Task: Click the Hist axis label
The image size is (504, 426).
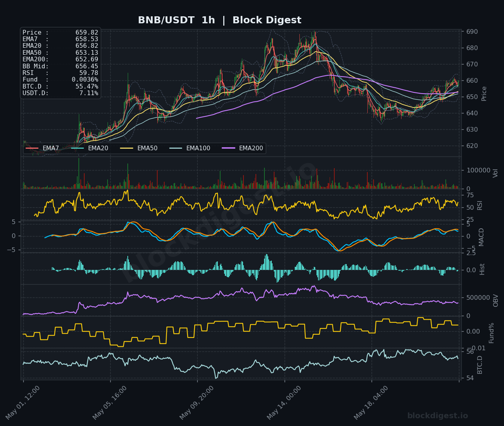Action: pos(482,269)
